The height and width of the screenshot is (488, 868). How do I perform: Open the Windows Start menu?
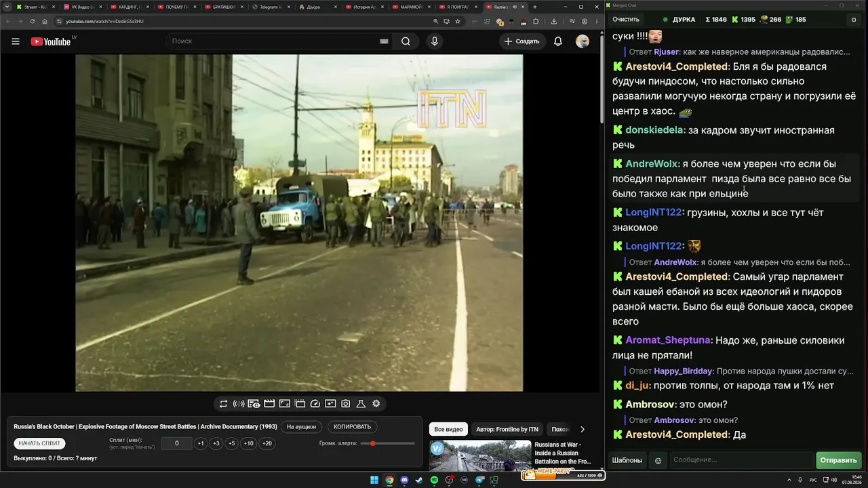click(x=374, y=480)
